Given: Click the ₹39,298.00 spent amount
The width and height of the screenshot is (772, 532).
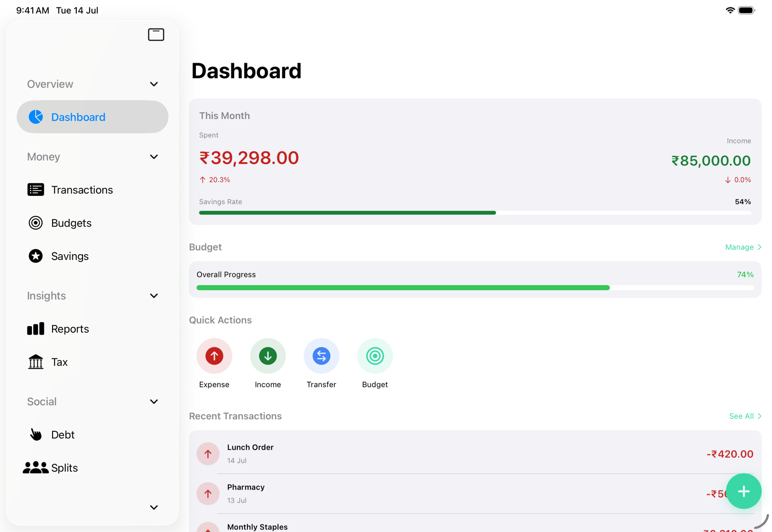Looking at the screenshot, I should [249, 158].
